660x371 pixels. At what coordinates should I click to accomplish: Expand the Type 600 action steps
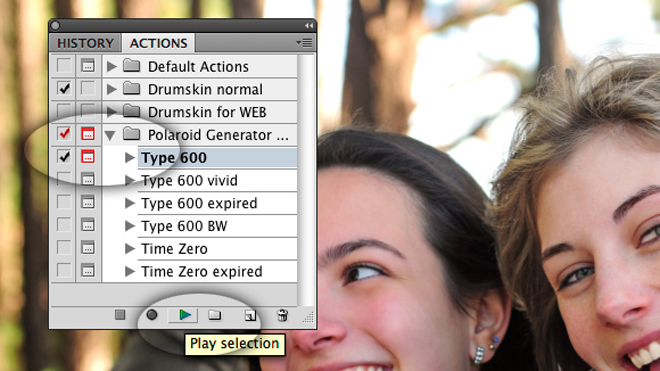[x=130, y=157]
